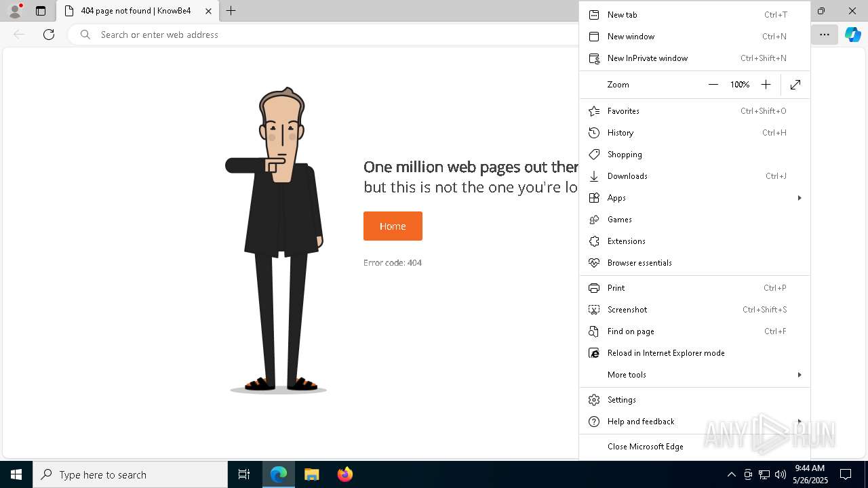Select Close Microsoft Edge
This screenshot has height=488, width=868.
click(x=694, y=447)
